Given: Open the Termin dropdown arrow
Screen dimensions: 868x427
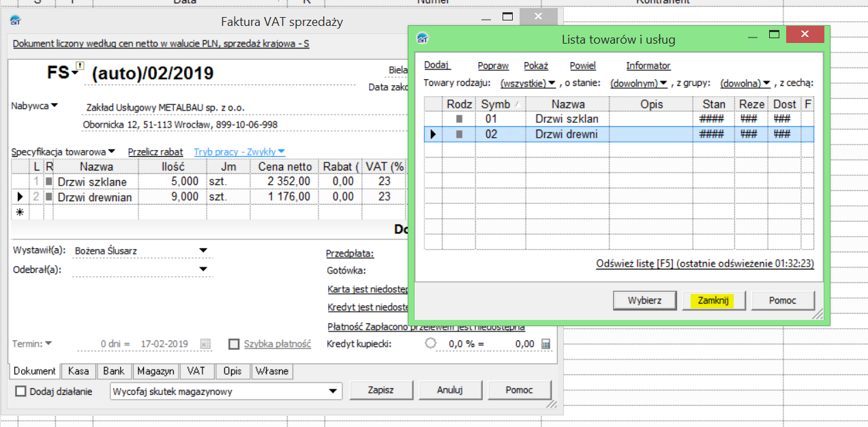Looking at the screenshot, I should 48,343.
